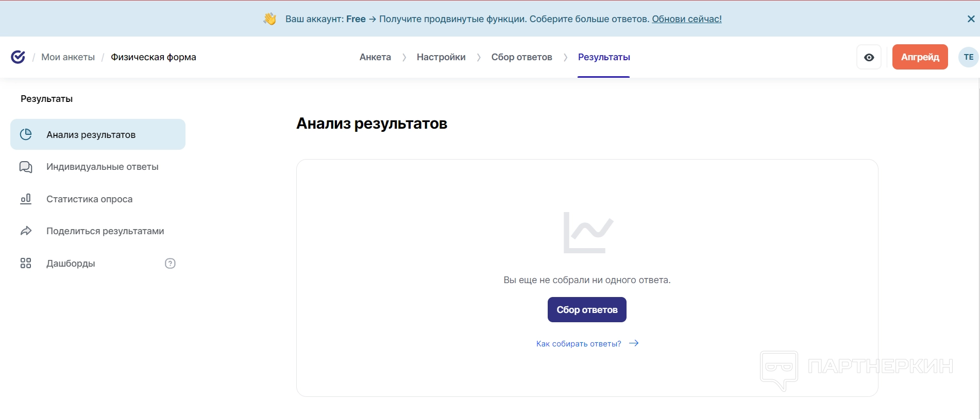The width and height of the screenshot is (980, 419).
Task: Open the help question mark next to Дашборды
Action: 170,264
